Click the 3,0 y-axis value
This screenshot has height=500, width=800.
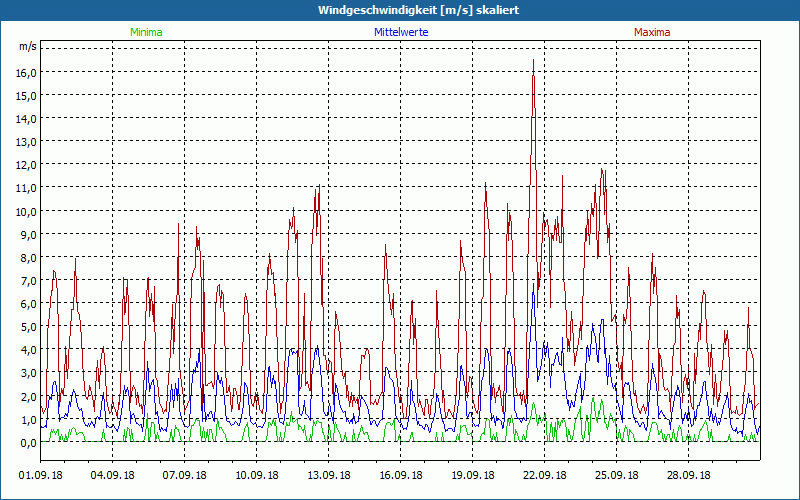[29, 373]
